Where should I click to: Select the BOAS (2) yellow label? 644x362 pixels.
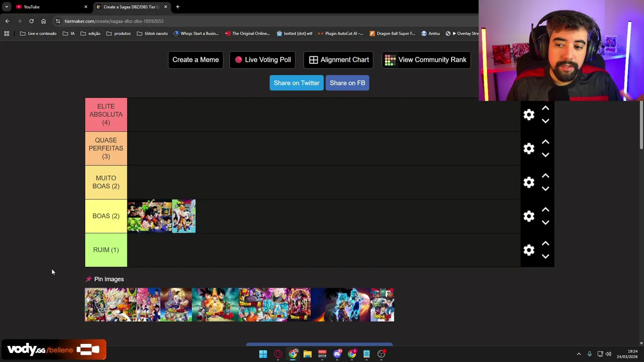click(106, 216)
